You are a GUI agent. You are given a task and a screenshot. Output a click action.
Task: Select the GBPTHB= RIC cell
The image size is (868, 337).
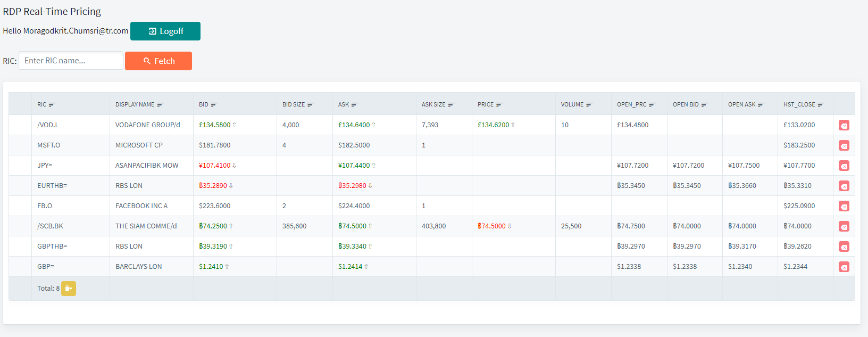pyautogui.click(x=71, y=246)
